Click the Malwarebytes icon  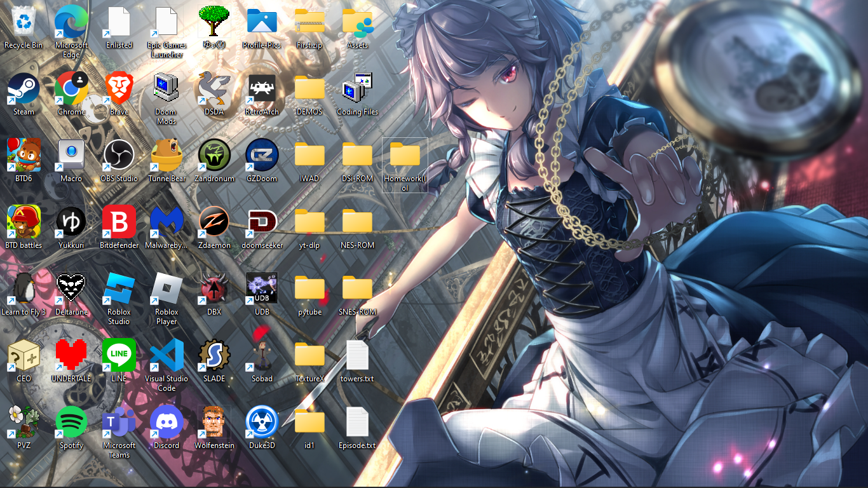[166, 222]
